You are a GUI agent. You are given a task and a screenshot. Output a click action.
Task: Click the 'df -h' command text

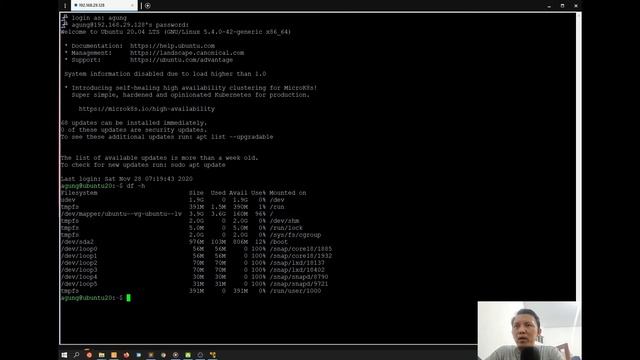click(136, 186)
